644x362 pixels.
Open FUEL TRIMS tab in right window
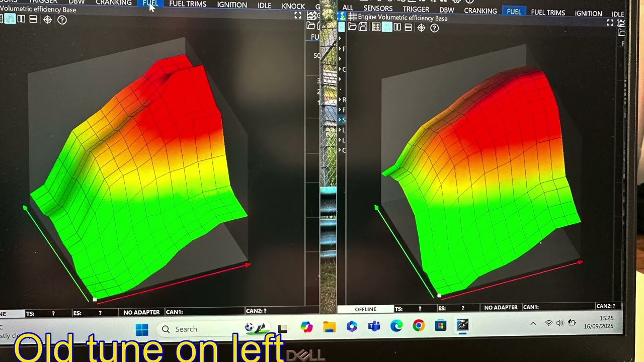coord(548,13)
